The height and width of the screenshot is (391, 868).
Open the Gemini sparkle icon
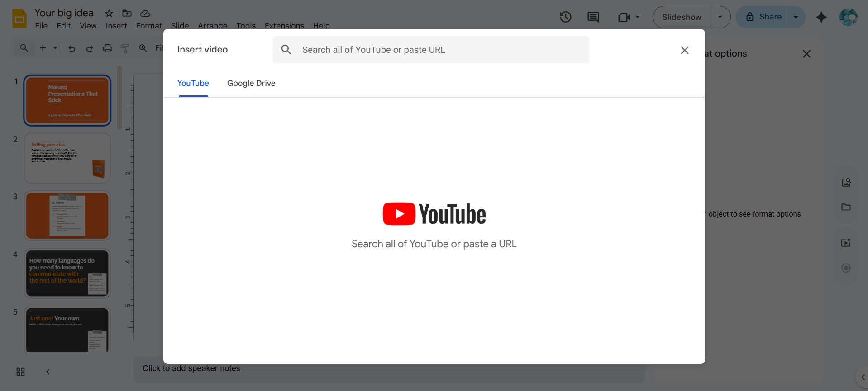click(821, 17)
